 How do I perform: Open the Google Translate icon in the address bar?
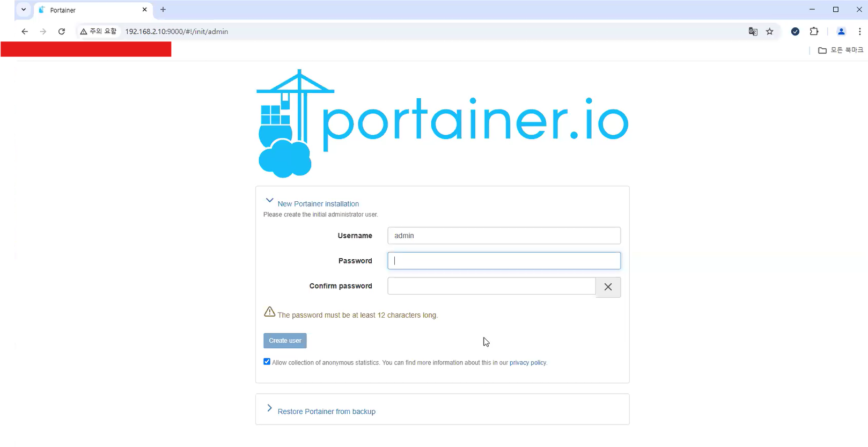pos(753,32)
